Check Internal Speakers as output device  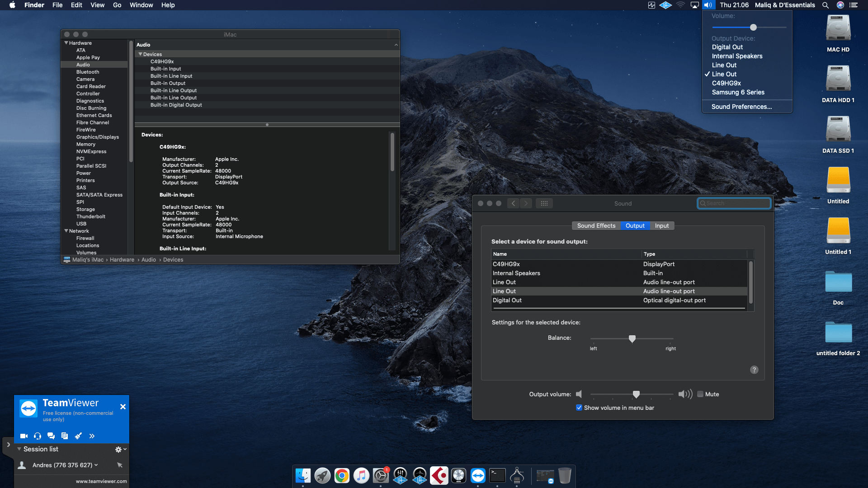click(x=737, y=56)
